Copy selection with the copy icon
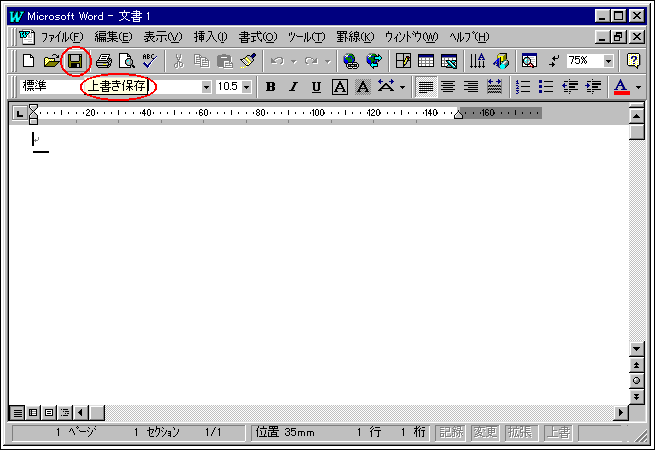 click(202, 61)
